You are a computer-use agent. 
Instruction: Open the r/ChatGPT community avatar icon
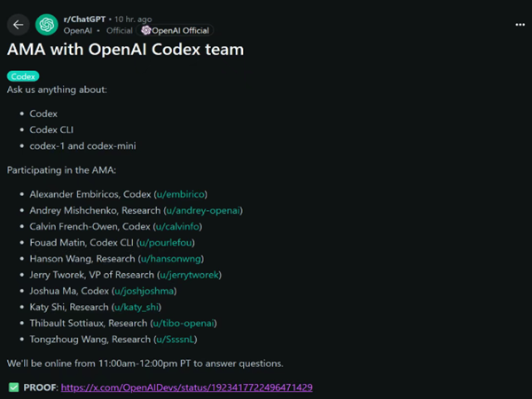coord(47,25)
